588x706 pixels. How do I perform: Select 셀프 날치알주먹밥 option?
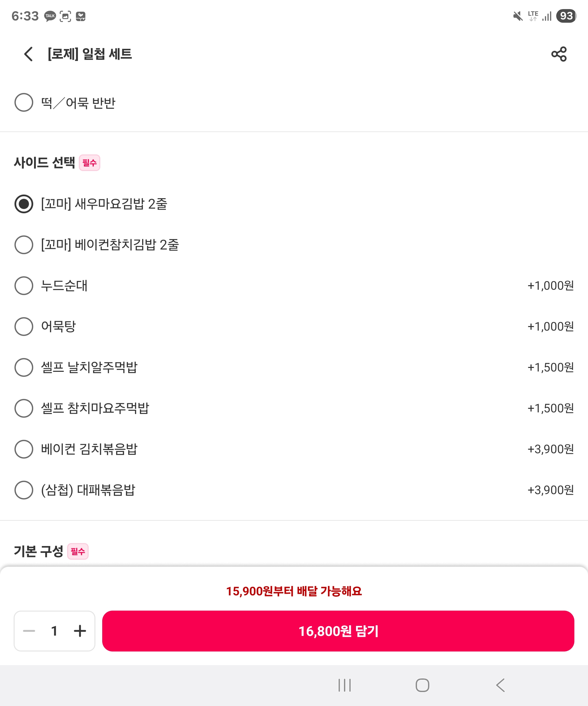click(x=24, y=367)
